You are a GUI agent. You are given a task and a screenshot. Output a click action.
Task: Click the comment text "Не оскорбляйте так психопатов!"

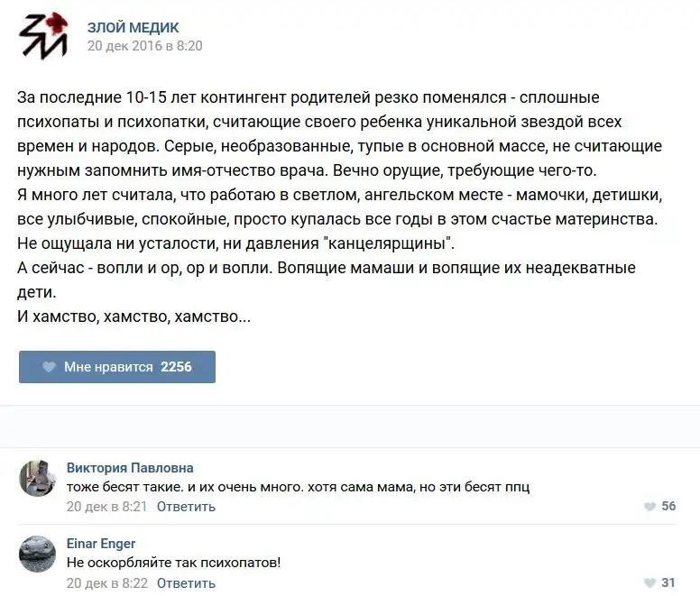[x=173, y=563]
